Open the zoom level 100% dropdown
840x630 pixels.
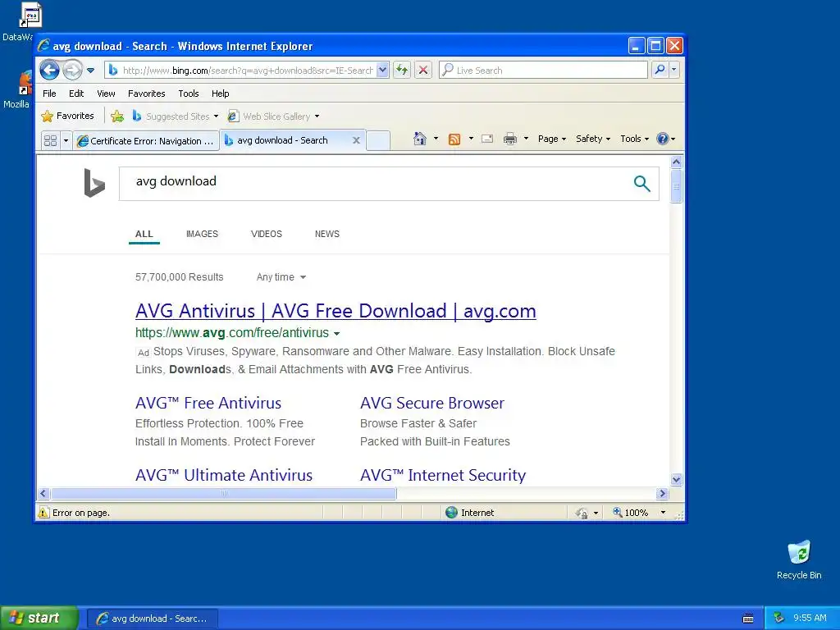(x=663, y=513)
